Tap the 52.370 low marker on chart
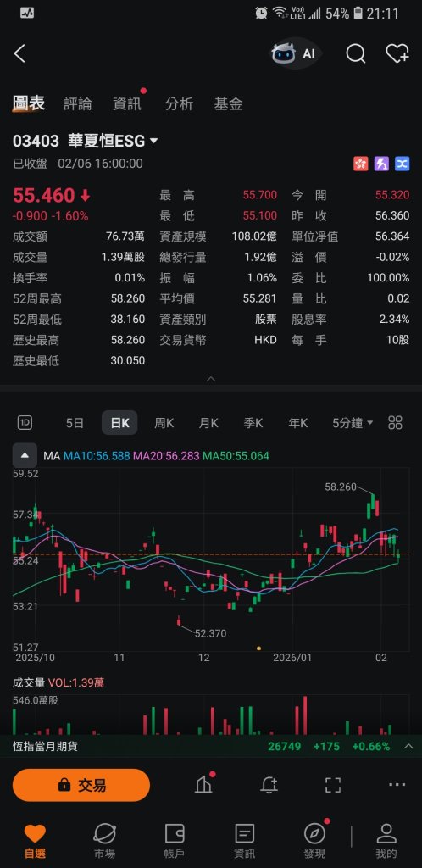This screenshot has height=868, width=422. [x=211, y=633]
